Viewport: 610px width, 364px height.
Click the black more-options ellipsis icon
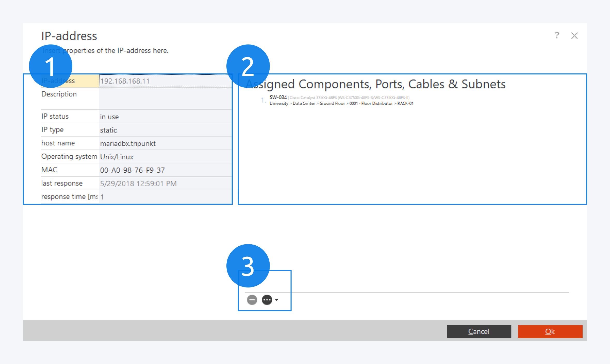pos(267,300)
